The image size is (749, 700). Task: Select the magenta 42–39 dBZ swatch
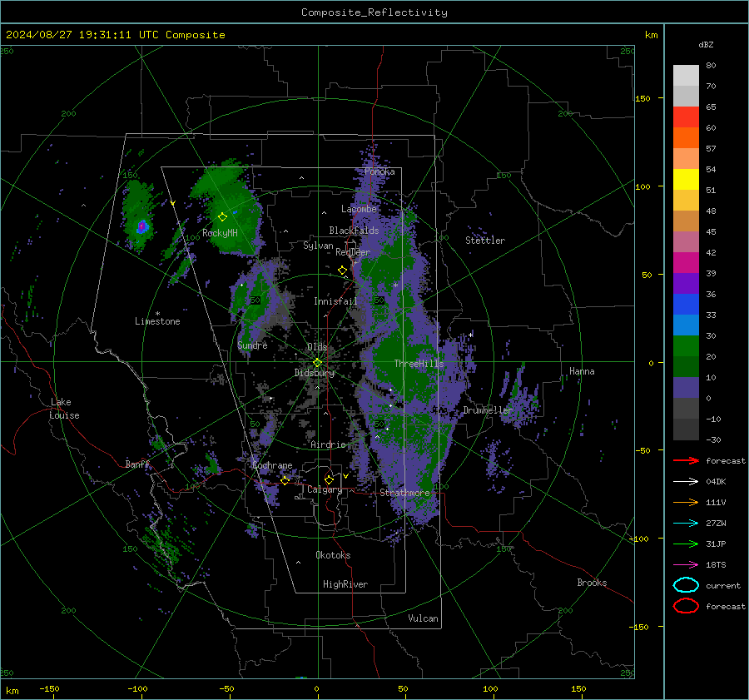[x=686, y=263]
